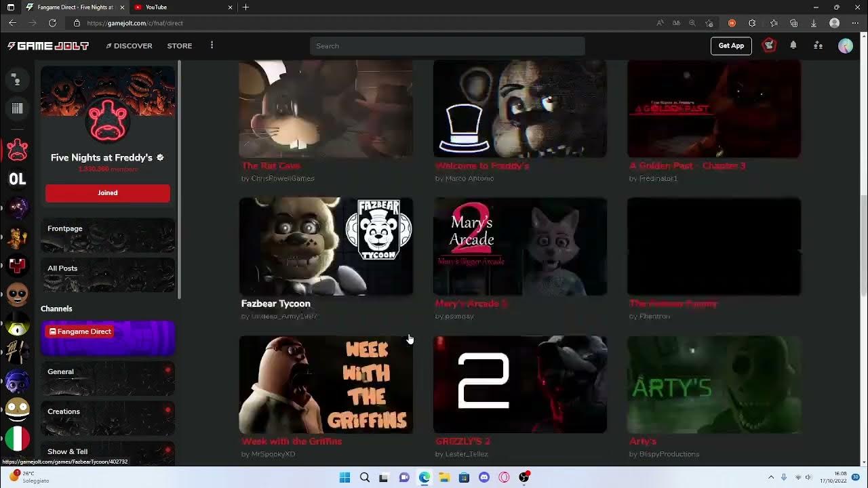Open the Store menu item
The height and width of the screenshot is (488, 868).
180,45
